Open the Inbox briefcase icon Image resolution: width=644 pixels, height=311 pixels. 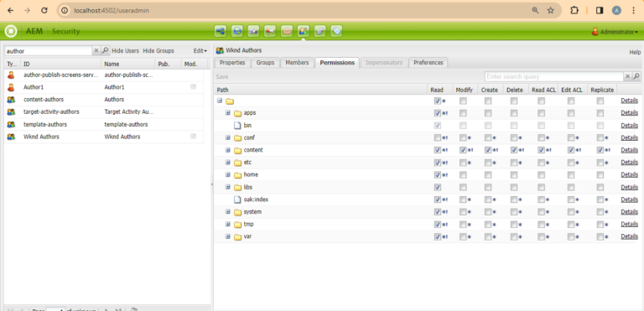[x=287, y=31]
